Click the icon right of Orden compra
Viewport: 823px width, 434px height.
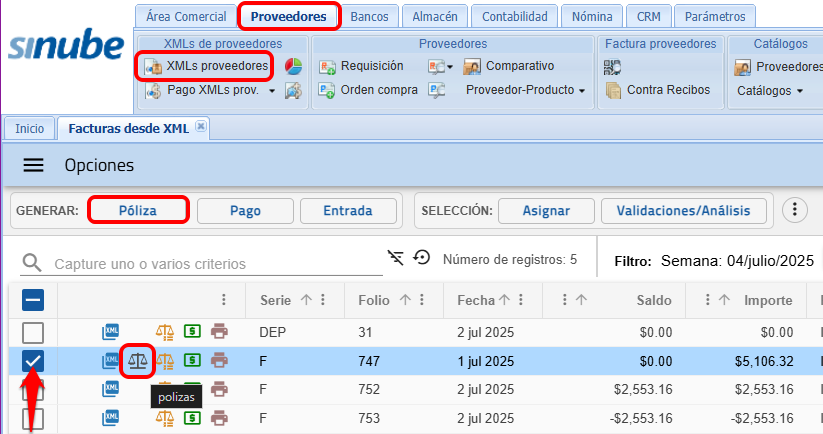pyautogui.click(x=437, y=90)
